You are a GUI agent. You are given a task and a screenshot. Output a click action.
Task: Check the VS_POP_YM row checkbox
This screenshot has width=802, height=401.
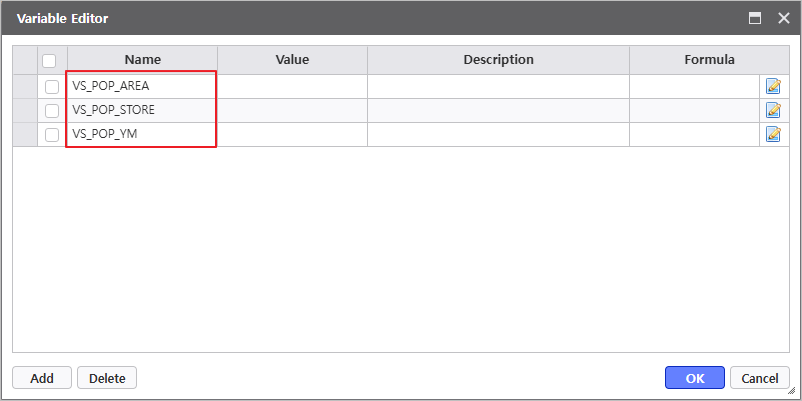point(52,134)
